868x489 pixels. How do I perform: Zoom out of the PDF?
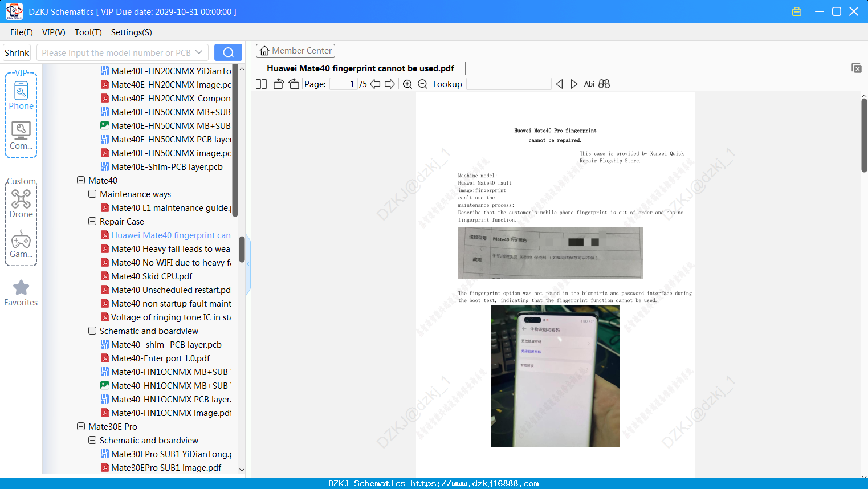pyautogui.click(x=422, y=84)
